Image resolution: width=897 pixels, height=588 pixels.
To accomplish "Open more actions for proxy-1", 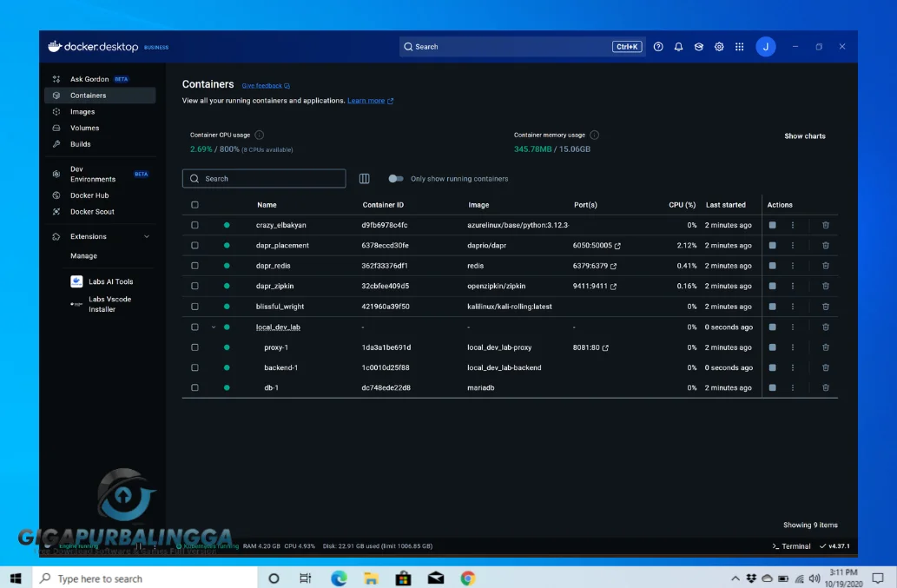I will click(x=792, y=347).
